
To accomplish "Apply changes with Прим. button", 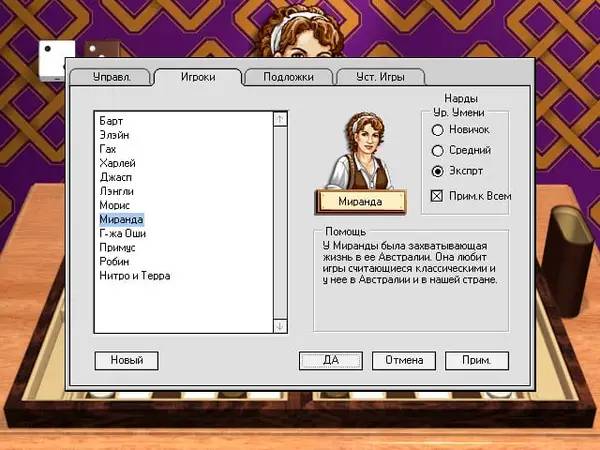I will 478,360.
